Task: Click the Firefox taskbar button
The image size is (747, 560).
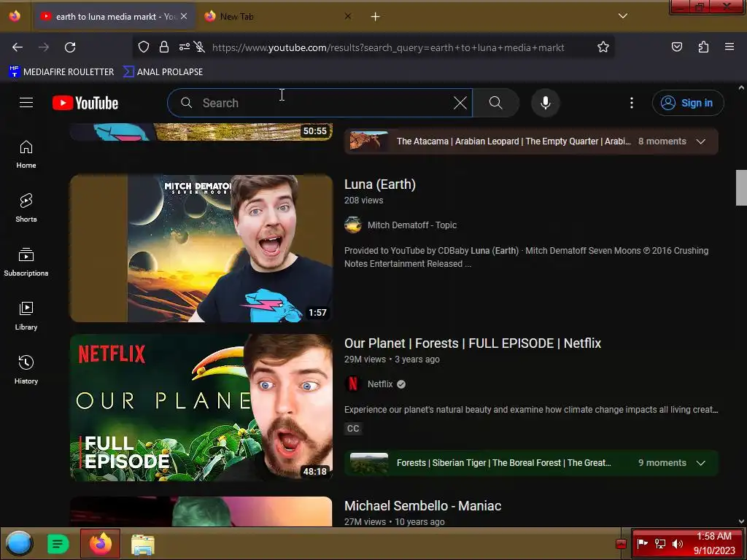Action: 100,543
